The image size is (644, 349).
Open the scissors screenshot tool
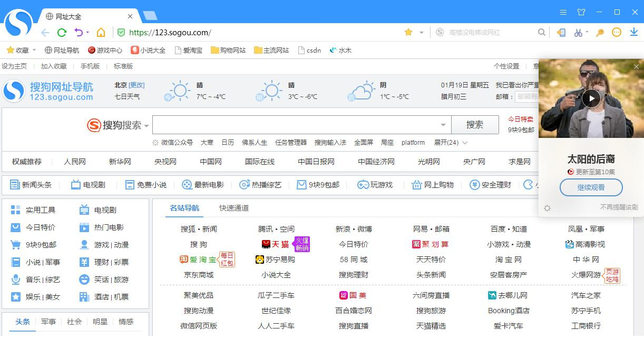click(578, 33)
